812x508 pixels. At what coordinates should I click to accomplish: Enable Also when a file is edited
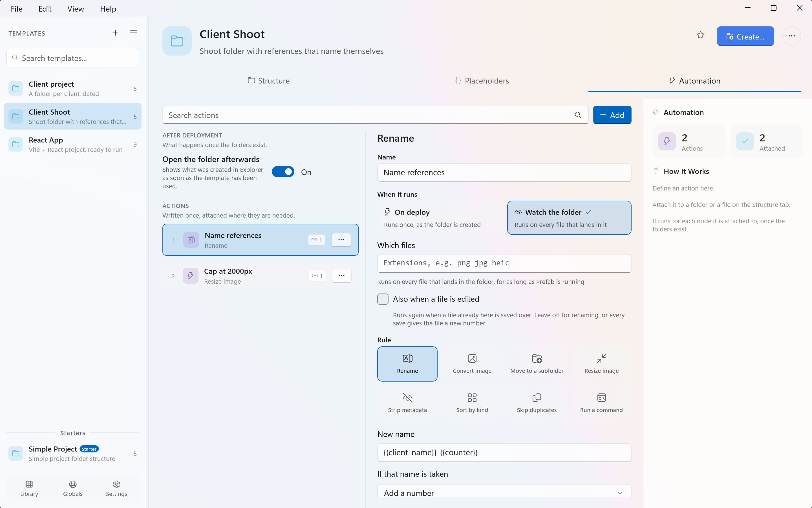[383, 299]
